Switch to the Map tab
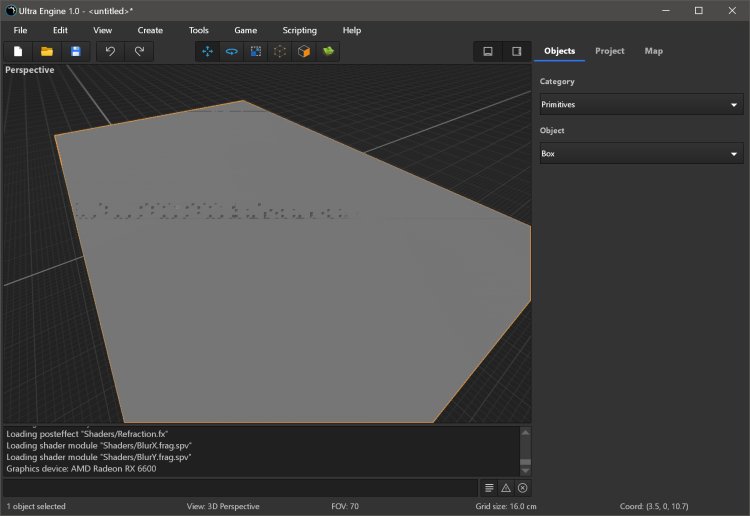 point(653,51)
